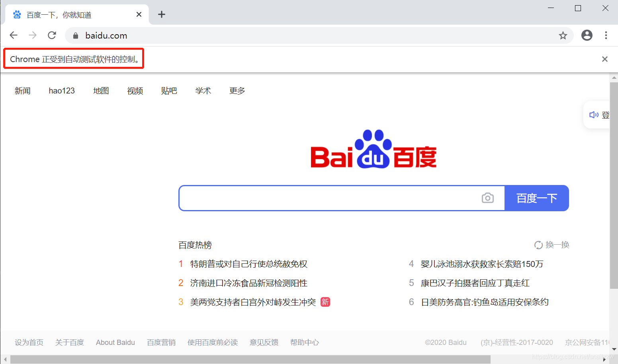The image size is (618, 364).
Task: View site info via the lock icon
Action: click(x=76, y=36)
